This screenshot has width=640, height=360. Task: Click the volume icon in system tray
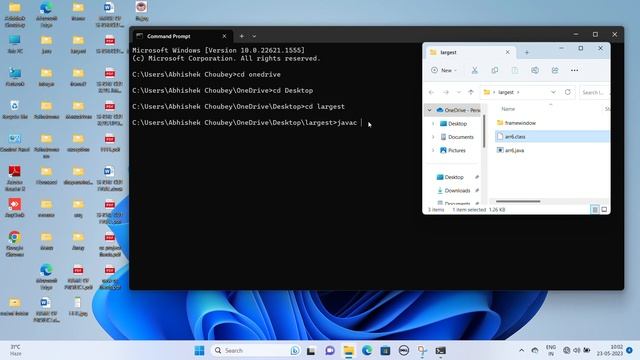tap(576, 350)
